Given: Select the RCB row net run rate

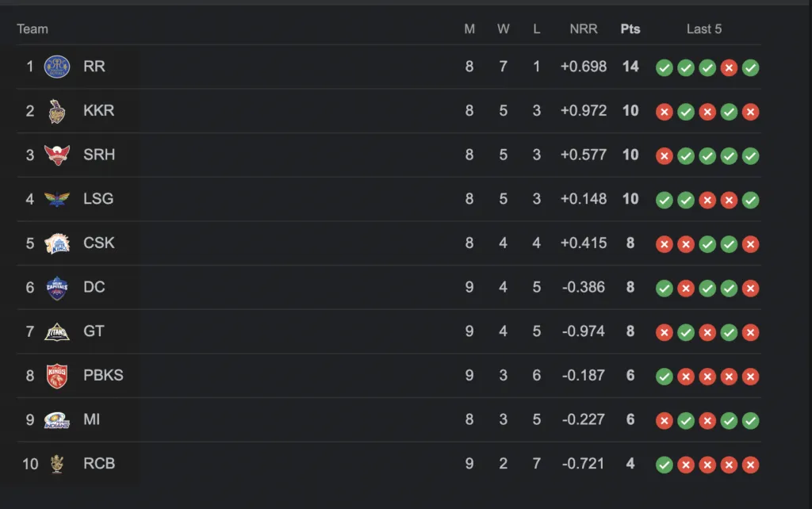Looking at the screenshot, I should point(583,464).
